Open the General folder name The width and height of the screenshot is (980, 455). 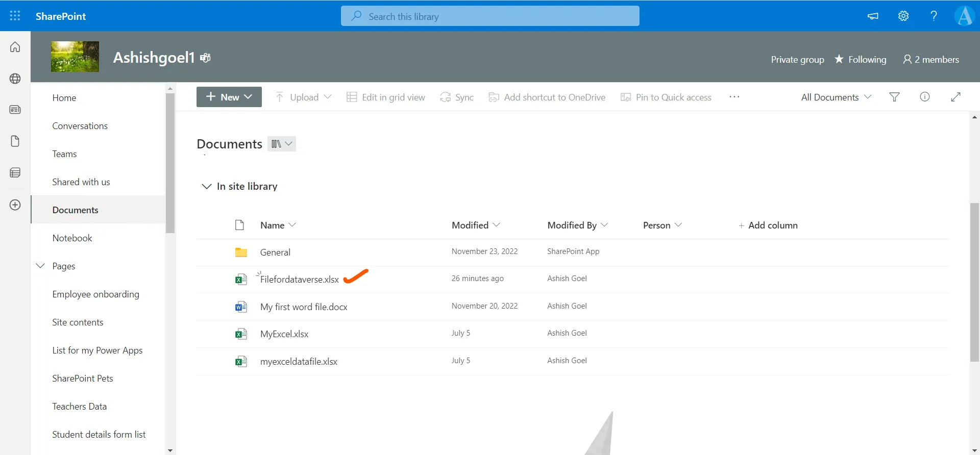click(x=275, y=252)
